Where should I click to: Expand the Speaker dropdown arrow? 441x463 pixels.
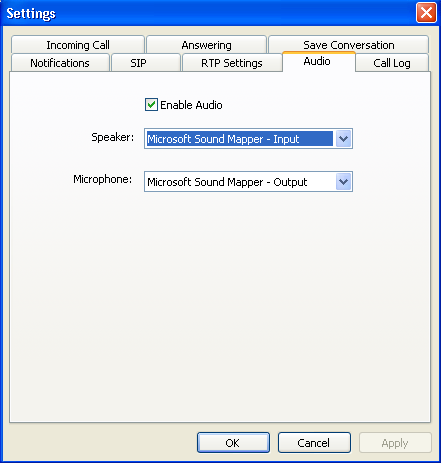point(343,139)
